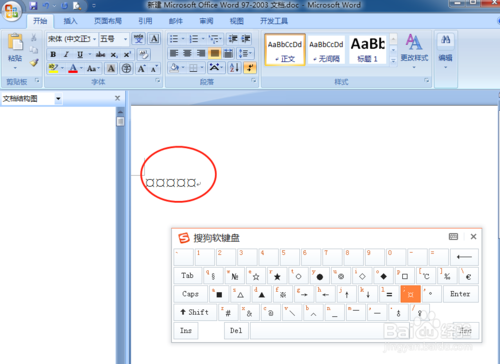
Task: Toggle Strikethrough formatting
Action: click(x=100, y=54)
